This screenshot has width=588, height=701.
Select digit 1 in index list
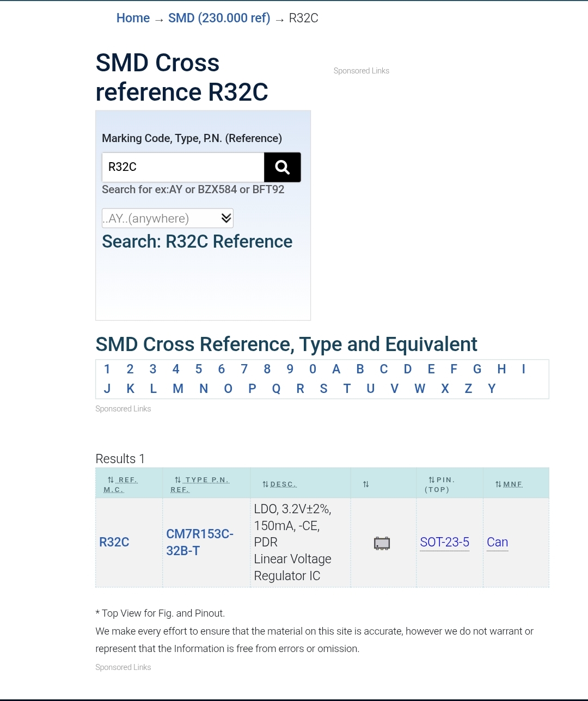[107, 369]
